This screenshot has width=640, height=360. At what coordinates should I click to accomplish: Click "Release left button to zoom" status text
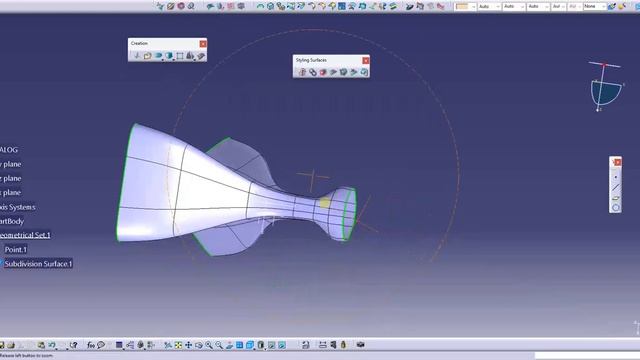point(27,356)
